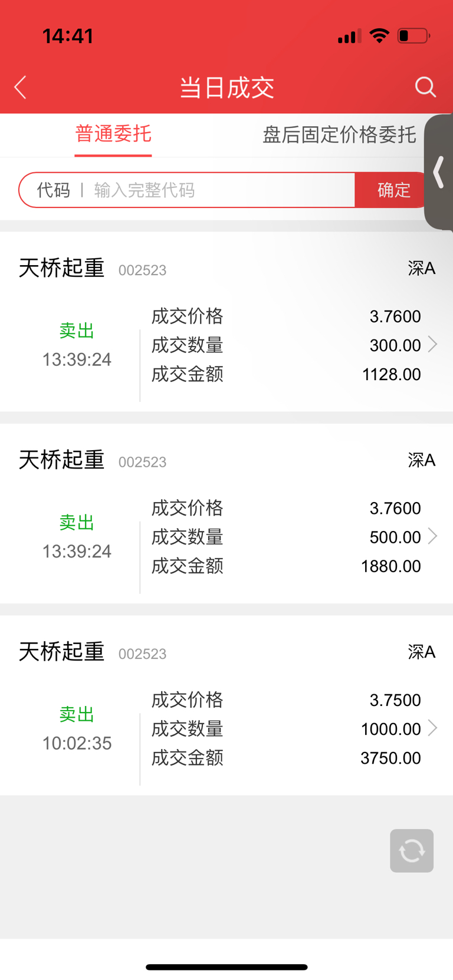
Task: Tap the iOS home indicator bar
Action: [x=226, y=967]
